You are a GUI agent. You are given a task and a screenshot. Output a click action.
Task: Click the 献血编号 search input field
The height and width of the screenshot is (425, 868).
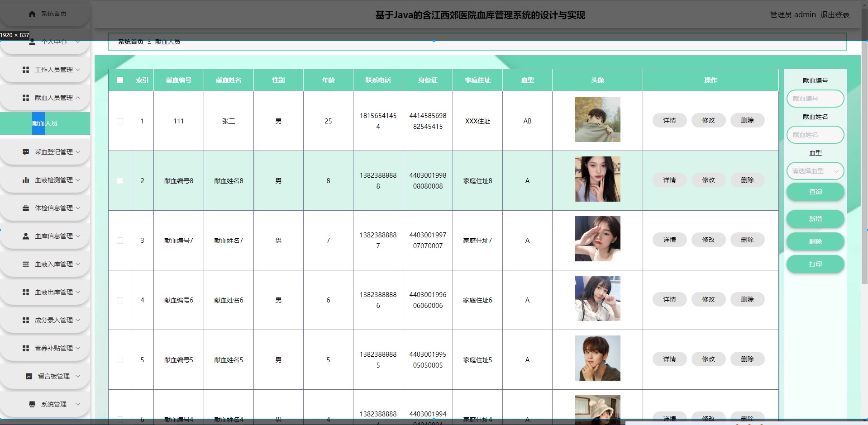point(815,99)
